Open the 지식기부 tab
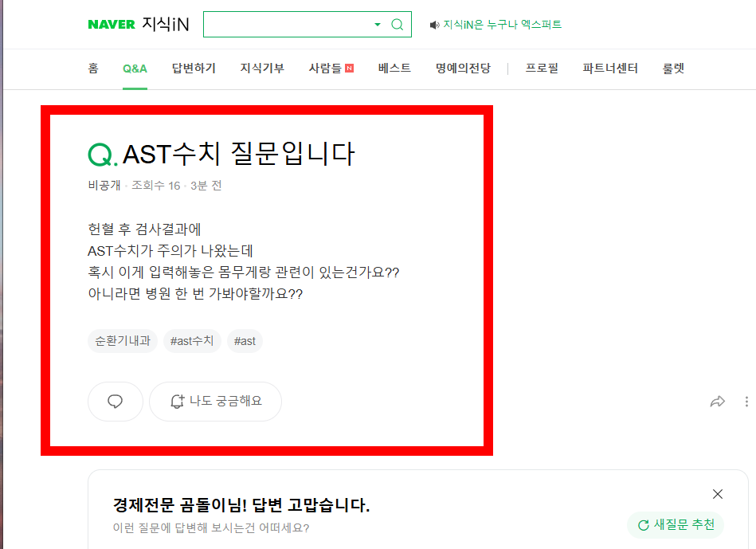Image resolution: width=756 pixels, height=549 pixels. [262, 69]
